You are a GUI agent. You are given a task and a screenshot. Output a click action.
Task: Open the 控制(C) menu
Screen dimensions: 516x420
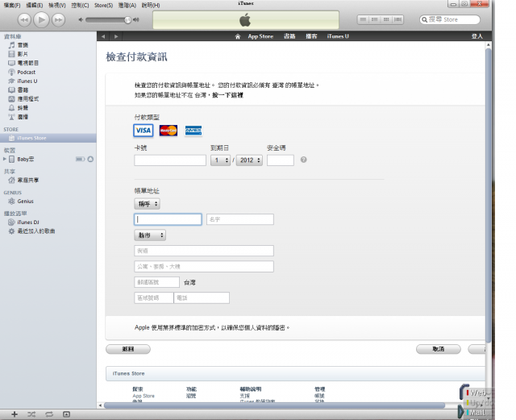[80, 6]
